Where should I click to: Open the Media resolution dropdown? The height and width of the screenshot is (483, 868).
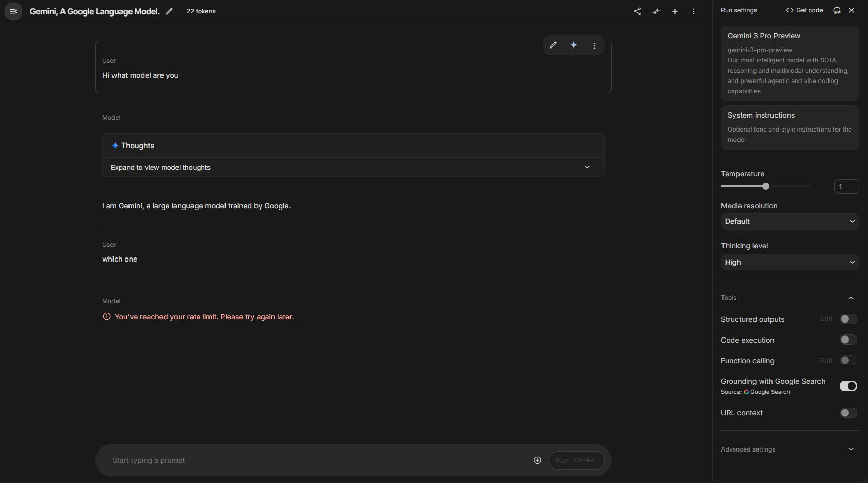tap(790, 221)
